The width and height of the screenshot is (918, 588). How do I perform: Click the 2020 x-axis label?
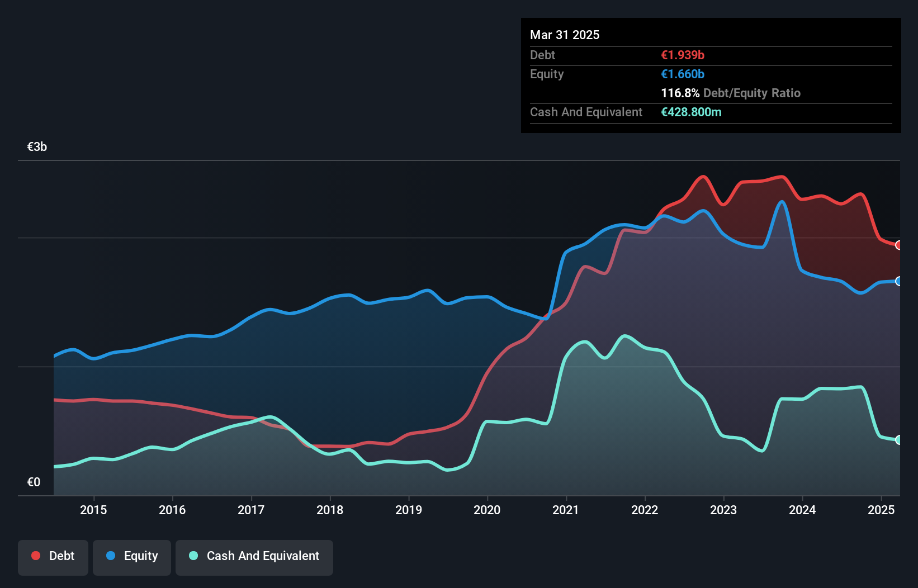[x=487, y=510]
